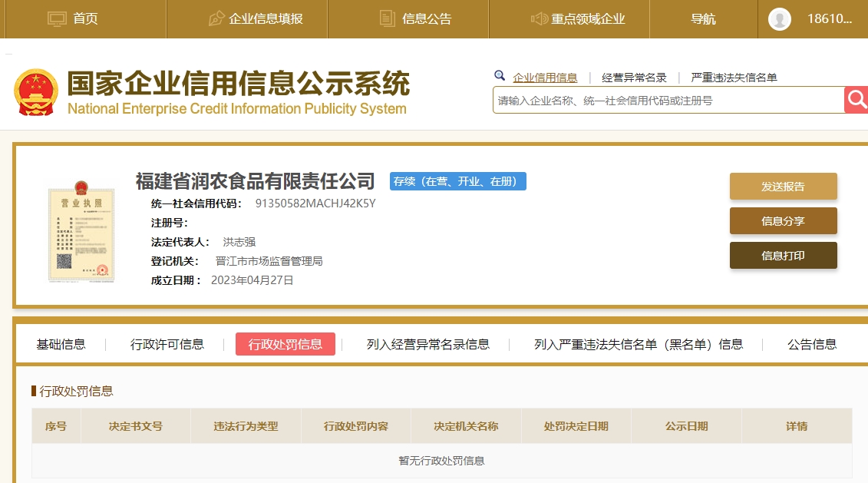The width and height of the screenshot is (868, 483).
Task: Click the user avatar icon
Action: point(779,19)
